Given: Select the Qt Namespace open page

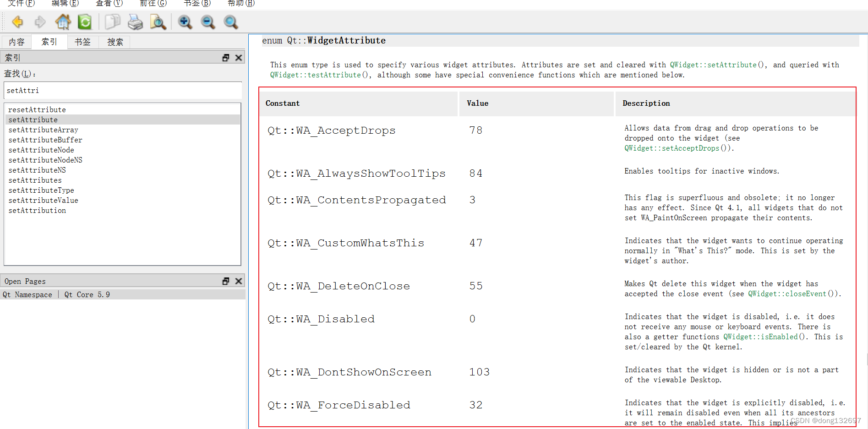Looking at the screenshot, I should pos(123,294).
